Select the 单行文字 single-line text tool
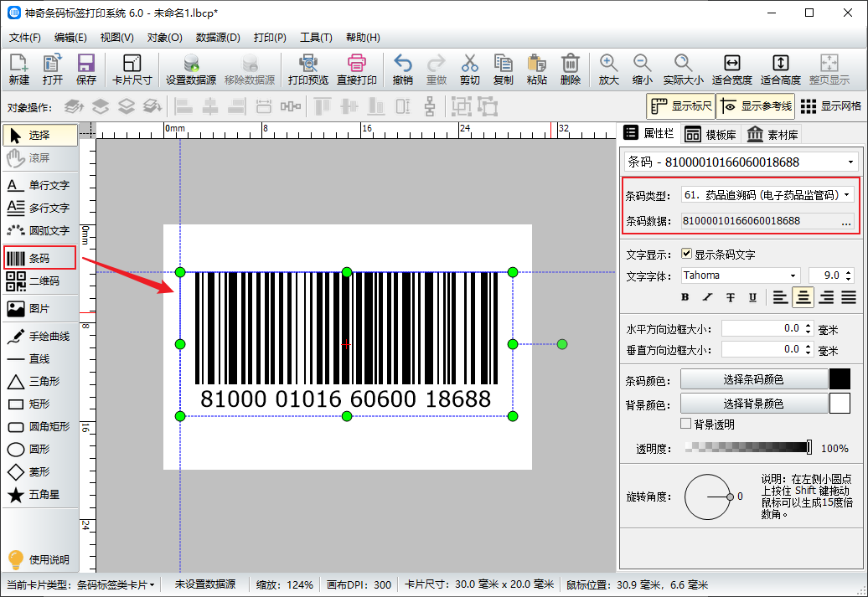The height and width of the screenshot is (597, 868). [x=40, y=185]
